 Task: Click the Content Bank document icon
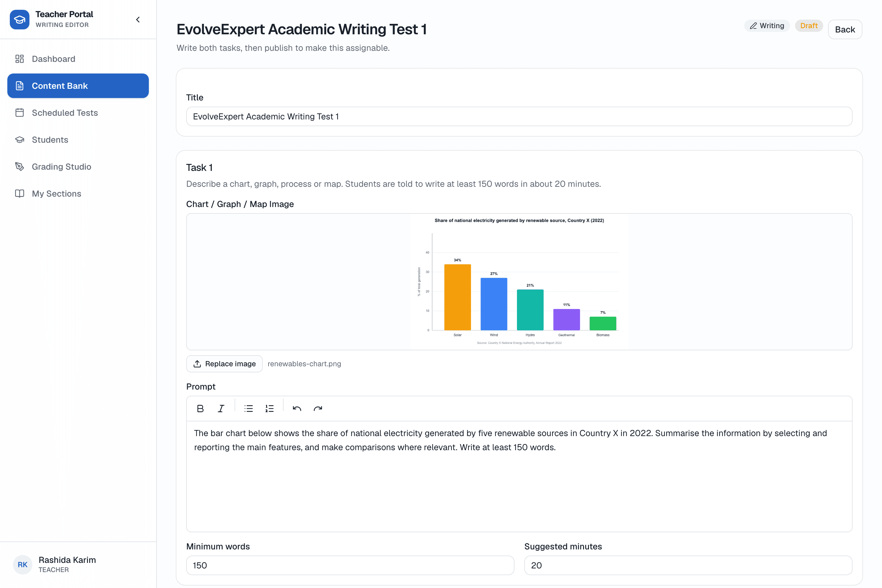(x=20, y=86)
